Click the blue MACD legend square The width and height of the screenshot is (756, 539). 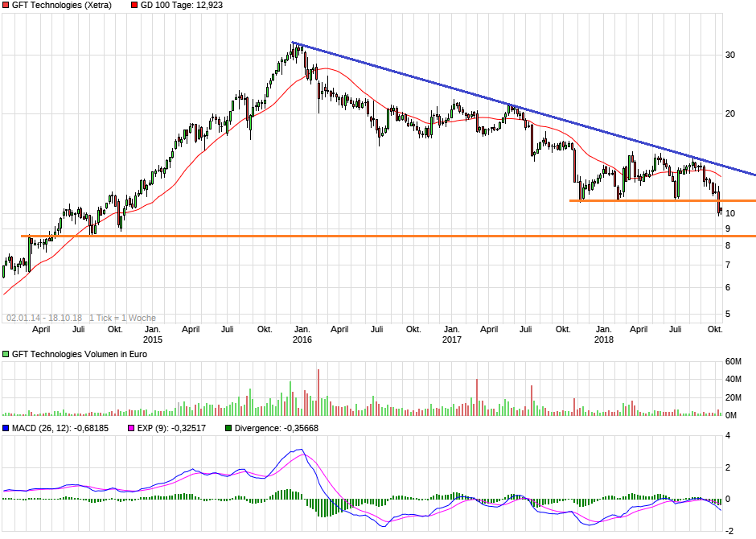[6, 428]
